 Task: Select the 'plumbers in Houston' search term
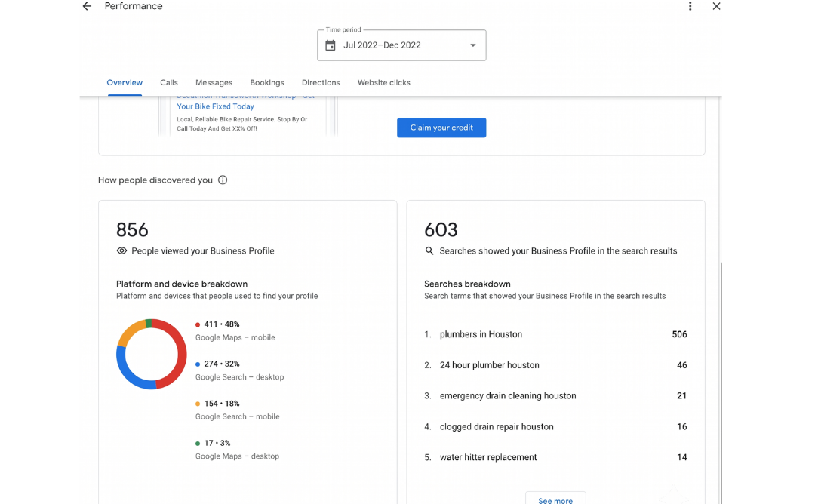[x=481, y=334]
